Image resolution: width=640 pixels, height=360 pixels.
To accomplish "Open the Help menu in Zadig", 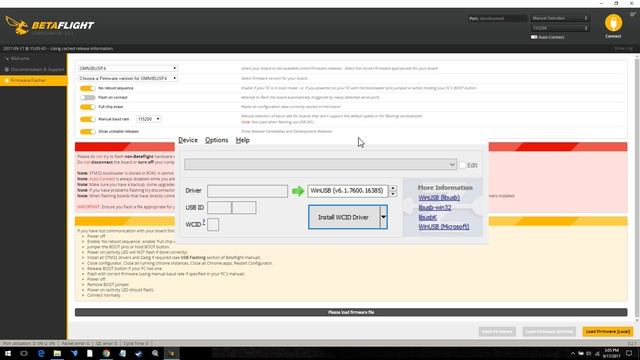I will (x=242, y=140).
